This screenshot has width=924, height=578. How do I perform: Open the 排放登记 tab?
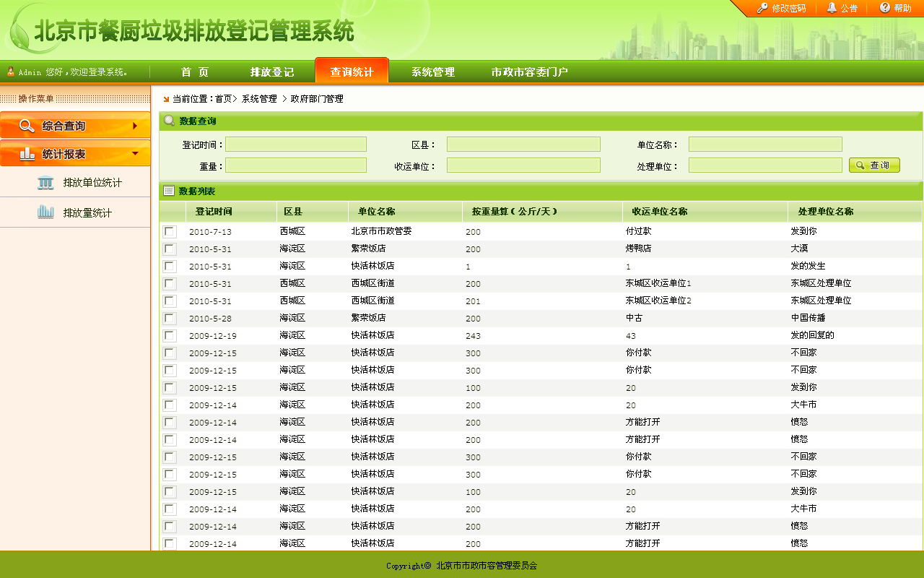(272, 72)
